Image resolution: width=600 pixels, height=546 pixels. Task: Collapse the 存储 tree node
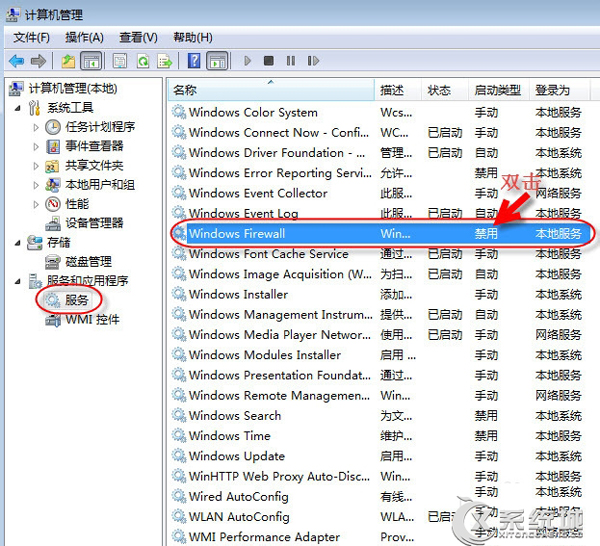pos(18,243)
